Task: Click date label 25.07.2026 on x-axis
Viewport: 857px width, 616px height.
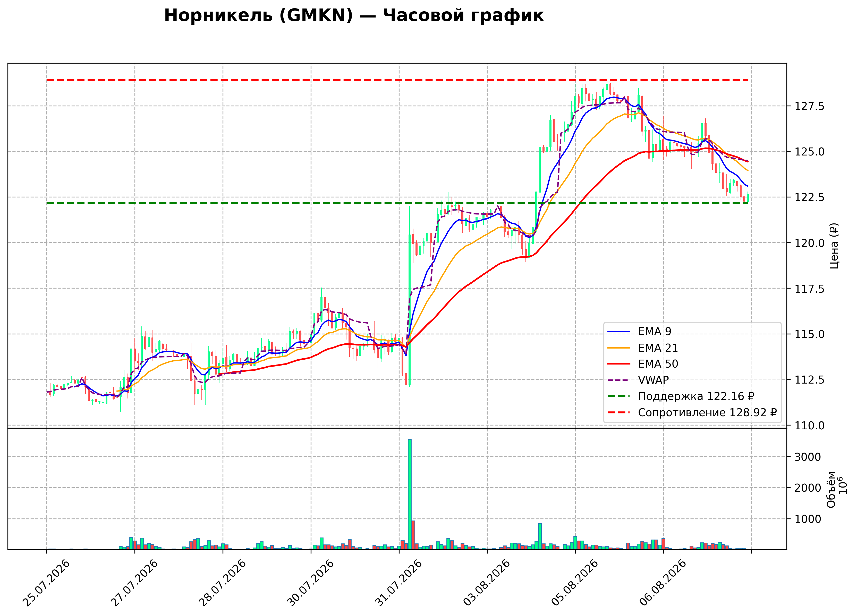Action: (x=46, y=583)
